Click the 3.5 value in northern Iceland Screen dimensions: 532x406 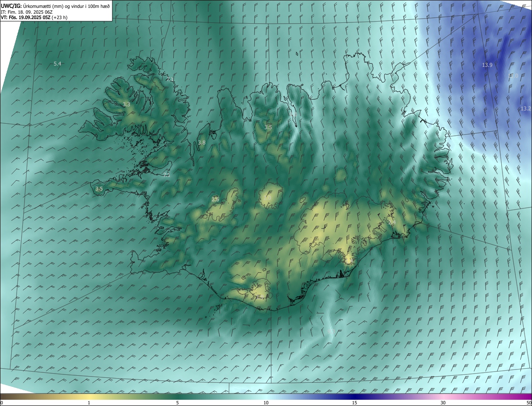(x=268, y=127)
